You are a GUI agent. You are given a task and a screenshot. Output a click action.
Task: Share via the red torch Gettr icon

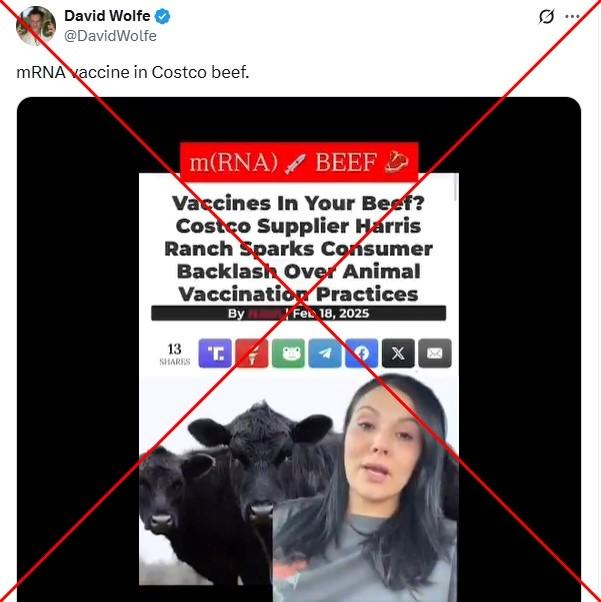click(x=252, y=353)
